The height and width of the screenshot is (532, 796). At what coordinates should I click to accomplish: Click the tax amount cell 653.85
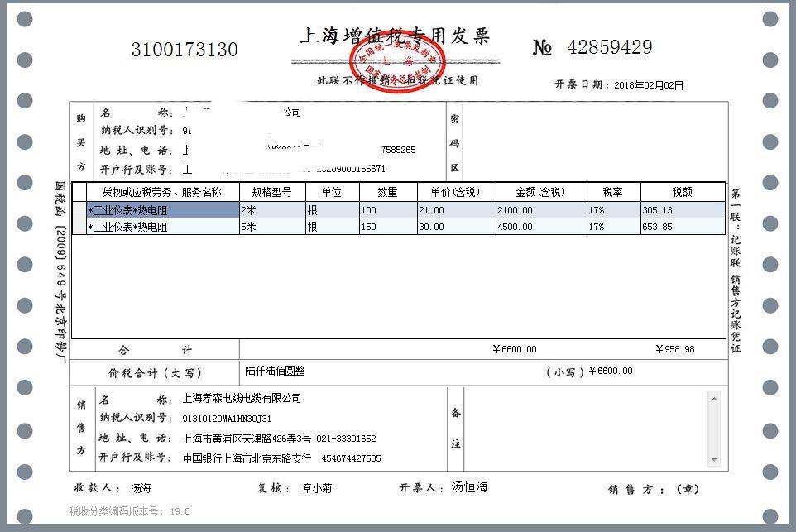coord(683,227)
